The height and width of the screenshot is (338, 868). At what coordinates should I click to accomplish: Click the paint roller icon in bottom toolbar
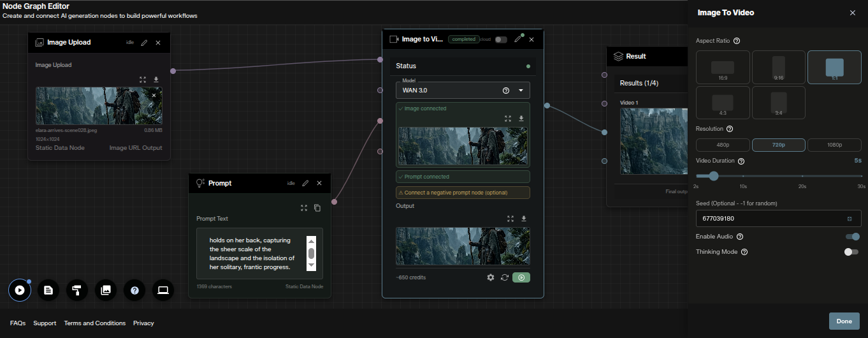click(77, 290)
